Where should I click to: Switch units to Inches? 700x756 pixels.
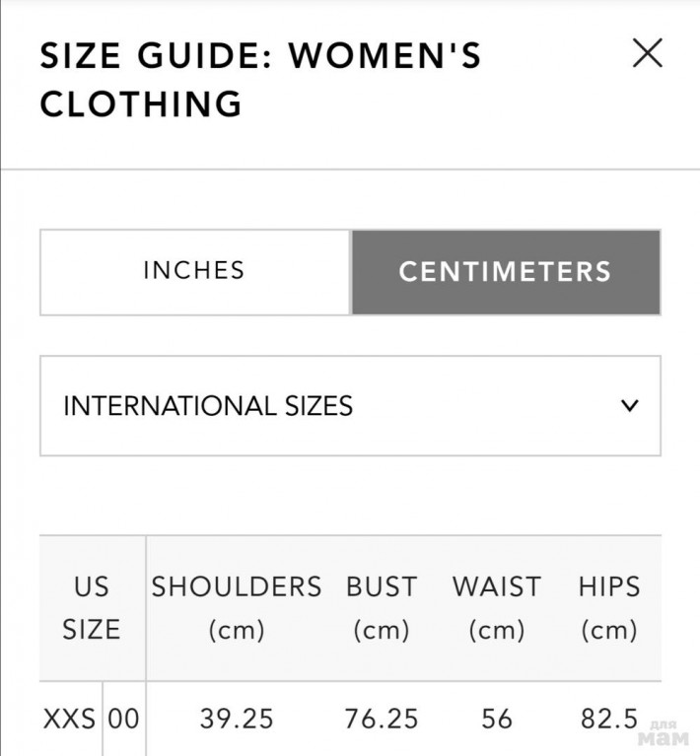point(194,271)
